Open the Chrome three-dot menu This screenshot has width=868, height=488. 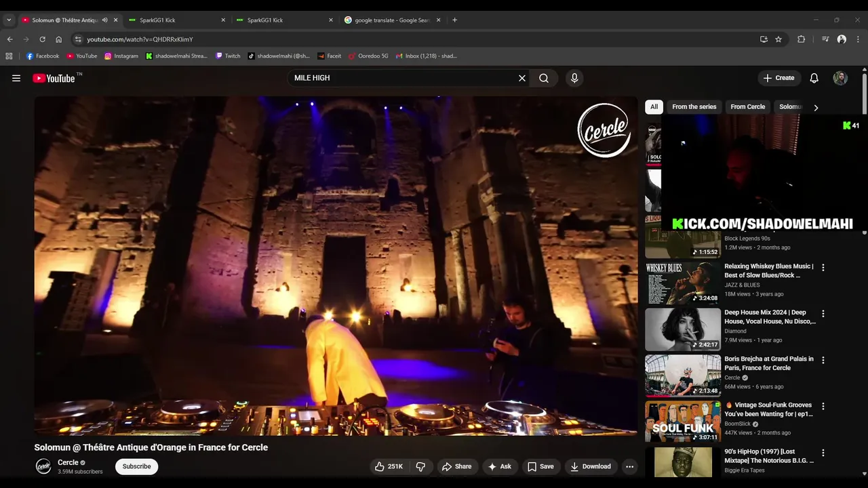pos(857,39)
